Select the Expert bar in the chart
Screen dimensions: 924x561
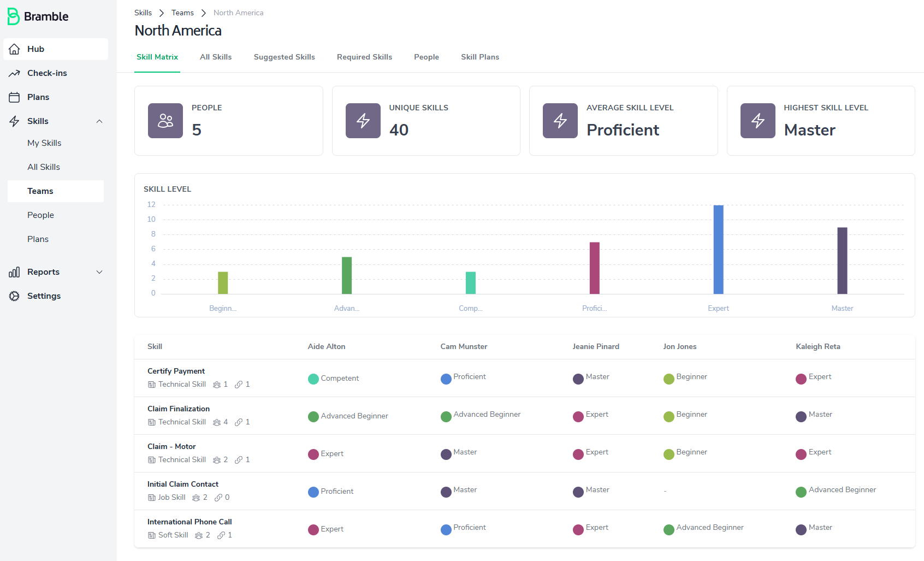pos(719,250)
